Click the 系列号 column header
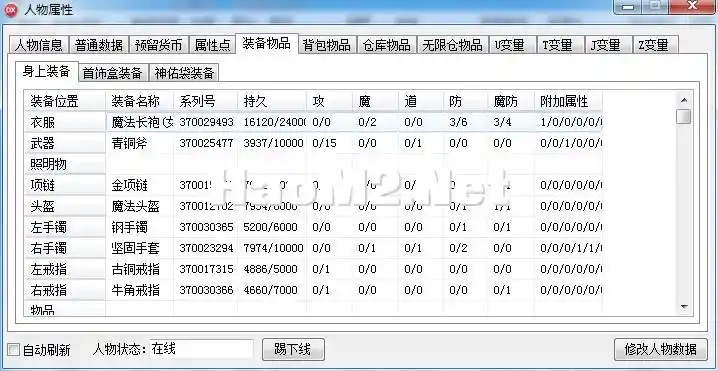Image resolution: width=718 pixels, height=371 pixels. 206,101
